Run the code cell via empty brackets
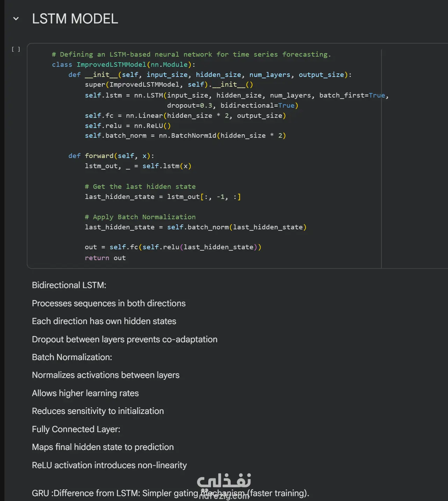 click(x=16, y=49)
